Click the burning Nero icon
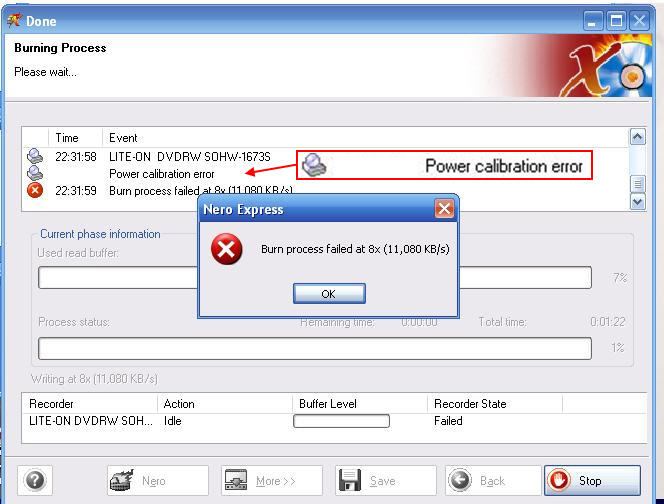 coord(122,480)
